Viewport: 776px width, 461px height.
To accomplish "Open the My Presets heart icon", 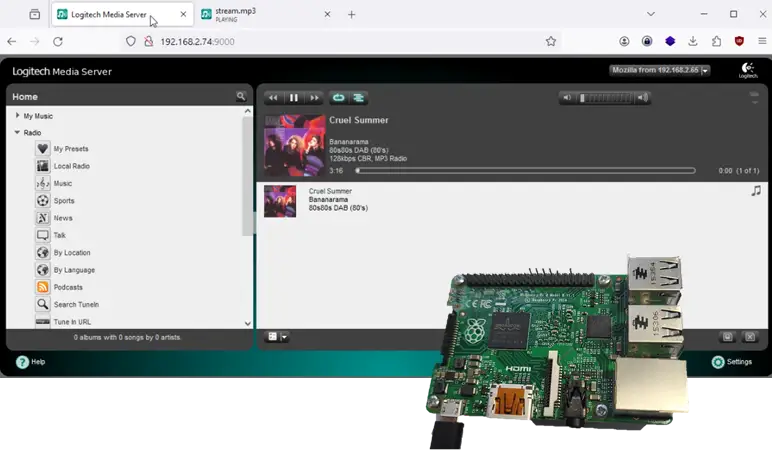I will click(43, 149).
